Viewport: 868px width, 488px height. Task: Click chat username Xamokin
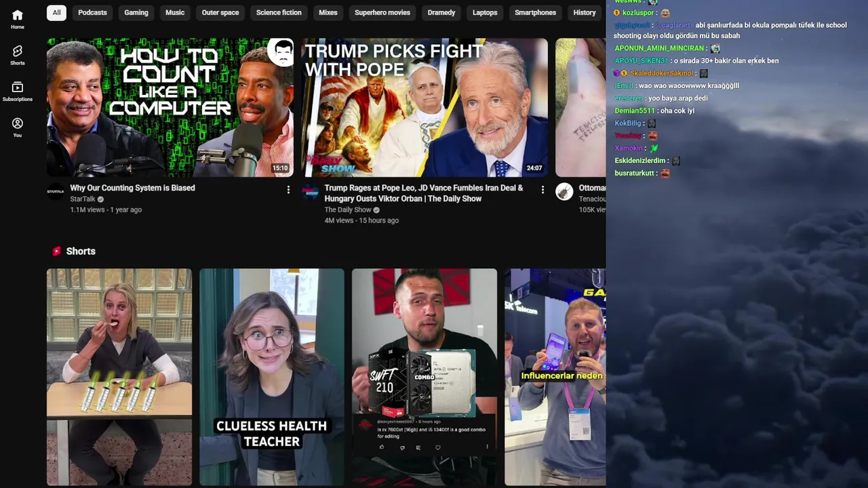pos(629,148)
